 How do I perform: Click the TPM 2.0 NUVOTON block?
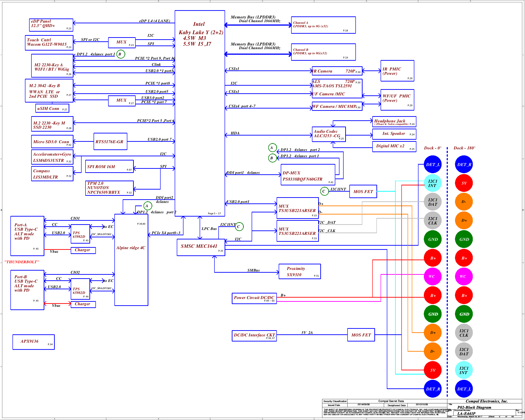(x=109, y=188)
